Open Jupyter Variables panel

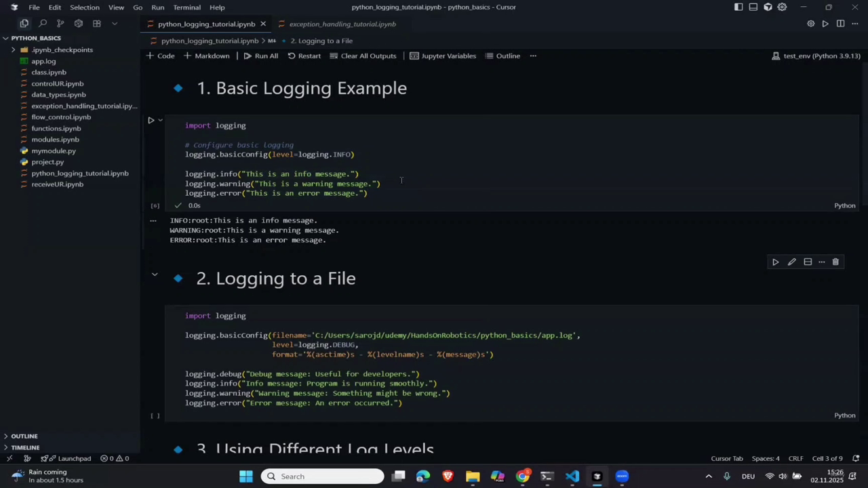443,56
